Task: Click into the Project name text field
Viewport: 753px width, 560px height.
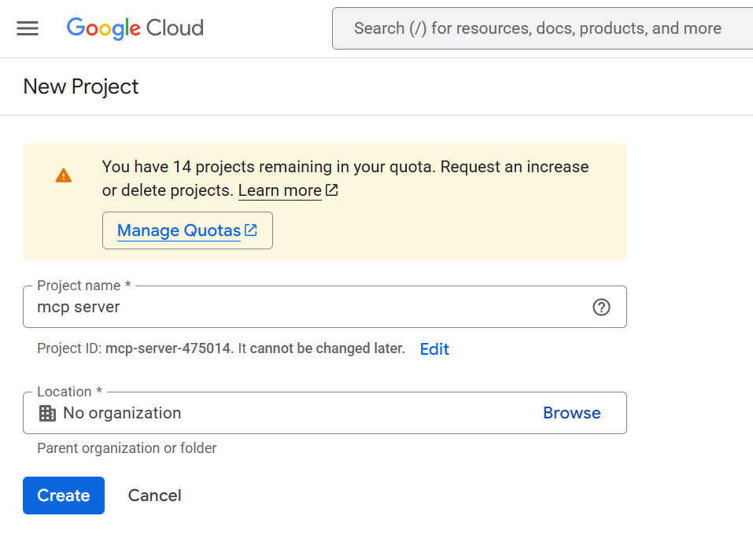Action: pos(307,308)
